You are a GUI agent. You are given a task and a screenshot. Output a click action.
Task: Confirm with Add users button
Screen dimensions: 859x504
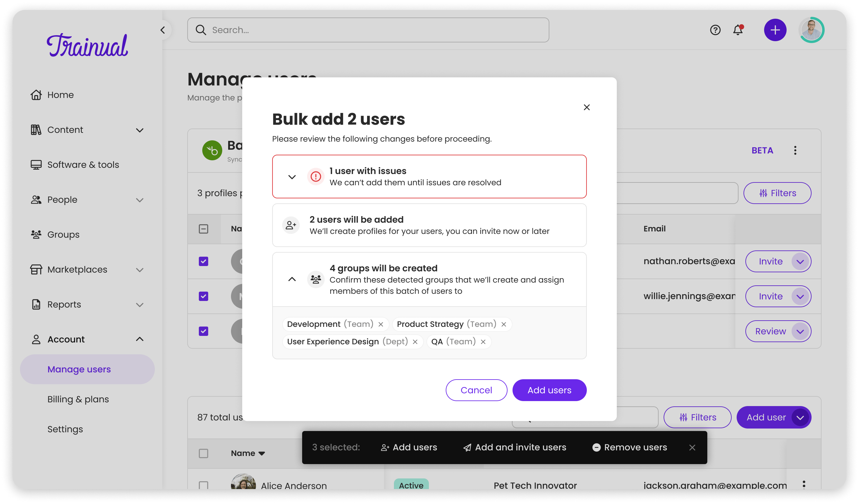point(549,390)
